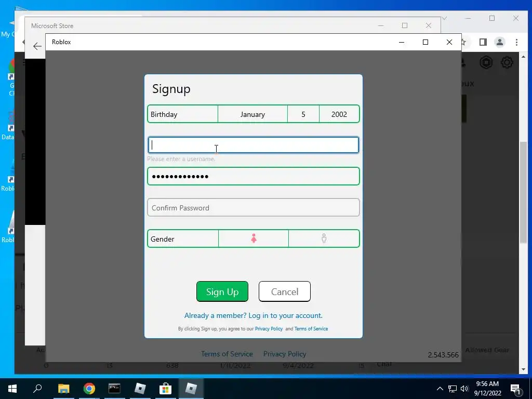The image size is (532, 399).
Task: Open network status tray icon
Action: click(453, 389)
